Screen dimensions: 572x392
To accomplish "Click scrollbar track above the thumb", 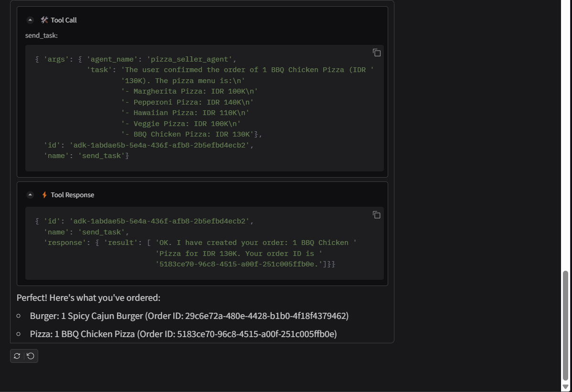I will [566, 143].
